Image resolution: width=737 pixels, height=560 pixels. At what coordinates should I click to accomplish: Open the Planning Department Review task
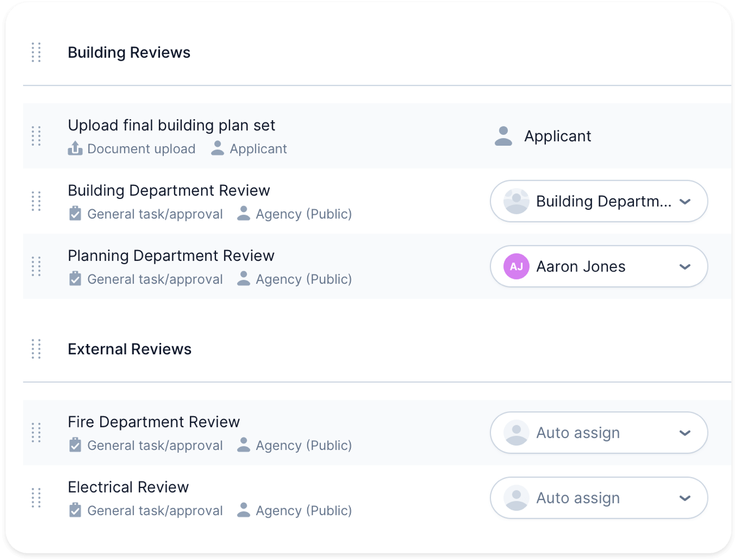click(171, 256)
